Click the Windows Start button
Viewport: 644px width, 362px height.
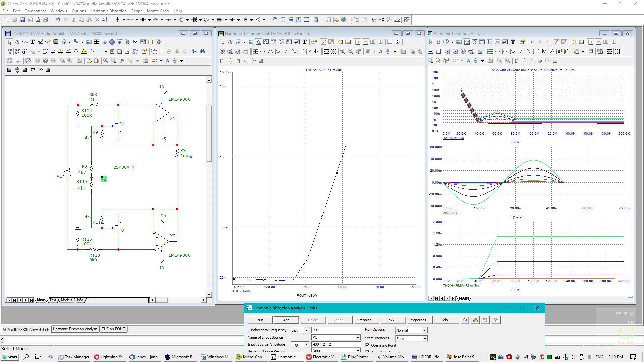click(10, 357)
